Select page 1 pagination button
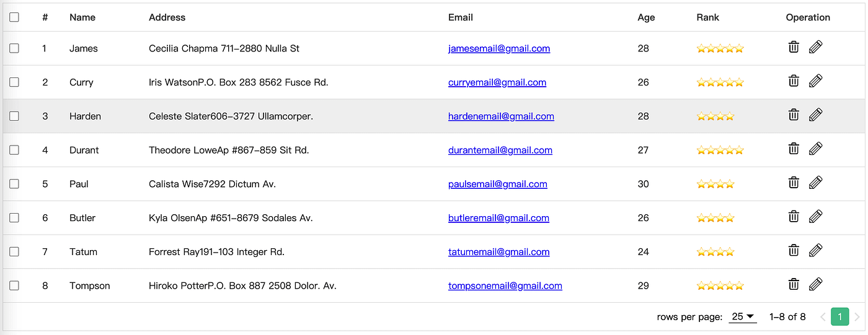868x335 pixels. click(839, 317)
